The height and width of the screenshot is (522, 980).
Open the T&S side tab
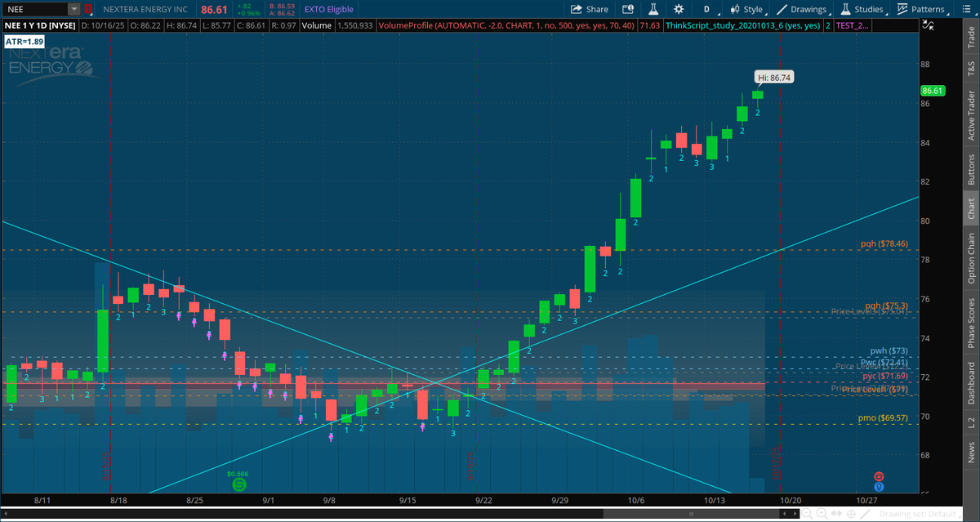(970, 70)
